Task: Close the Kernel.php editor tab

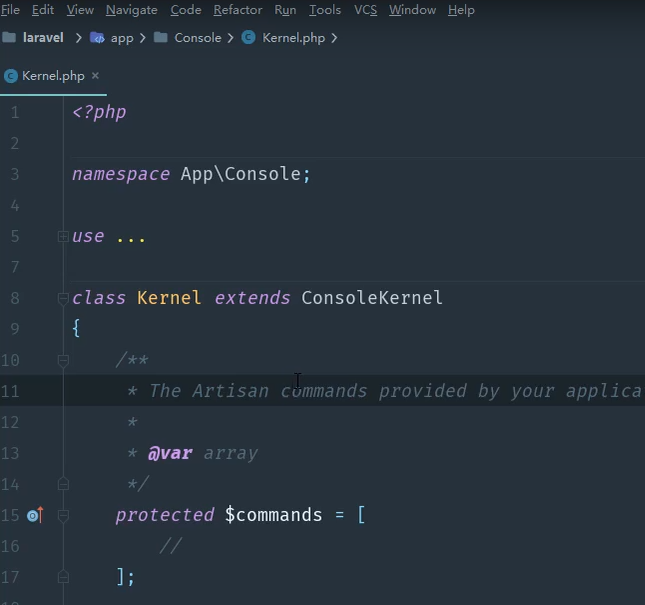Action: (95, 76)
